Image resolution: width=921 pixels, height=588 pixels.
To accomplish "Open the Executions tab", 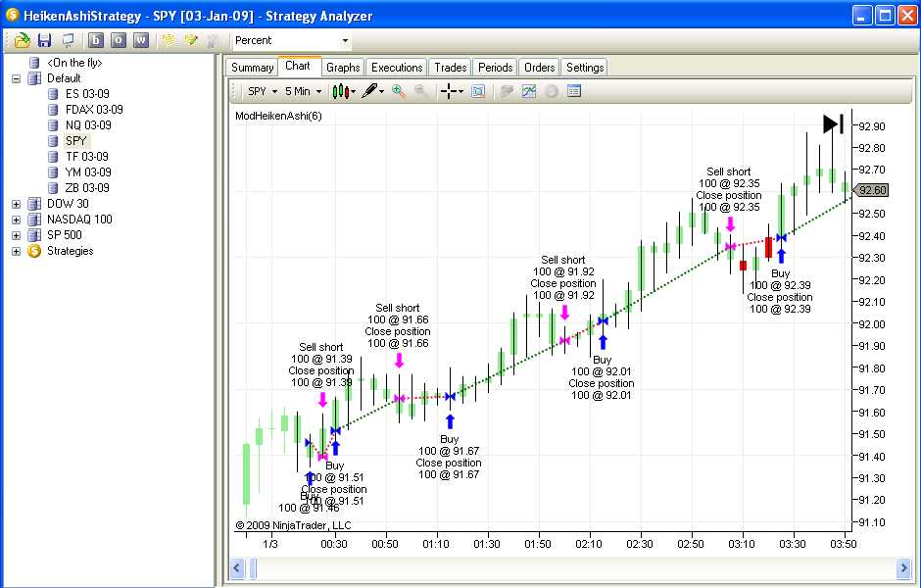I will click(397, 68).
